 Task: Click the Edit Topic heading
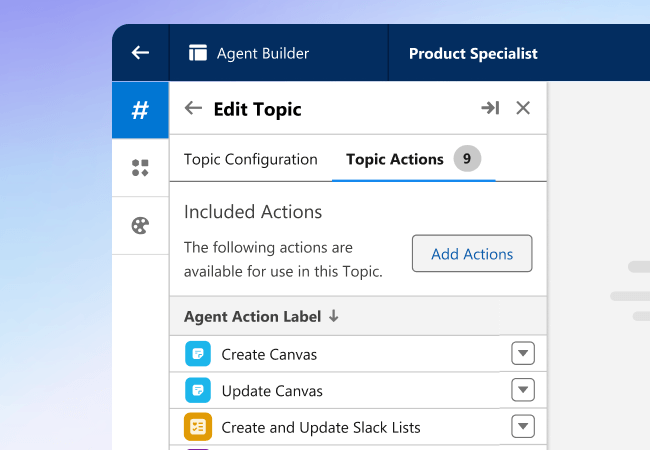(257, 109)
